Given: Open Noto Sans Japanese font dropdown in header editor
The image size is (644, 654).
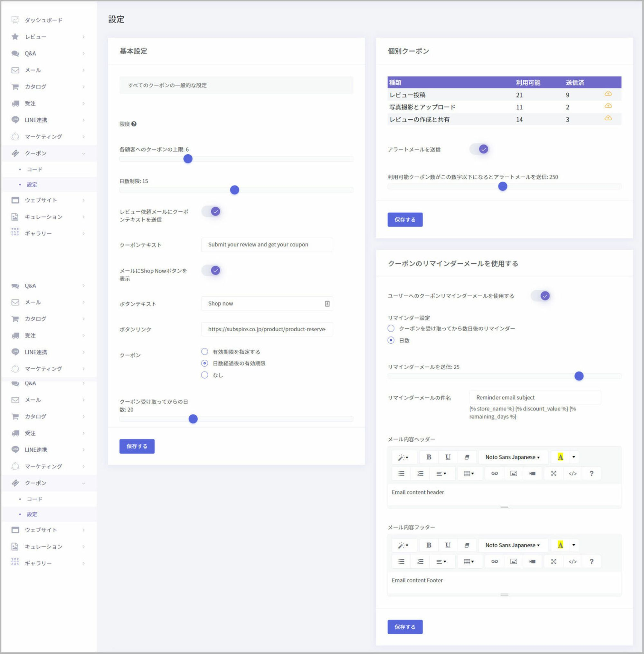Looking at the screenshot, I should pyautogui.click(x=512, y=457).
